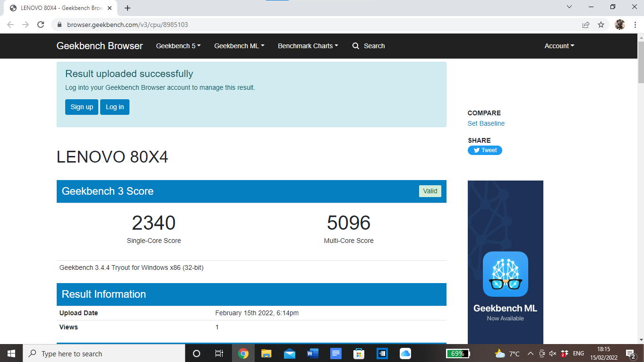Open the Windows Start menu
Viewport: 644px width, 362px height.
coord(11,353)
